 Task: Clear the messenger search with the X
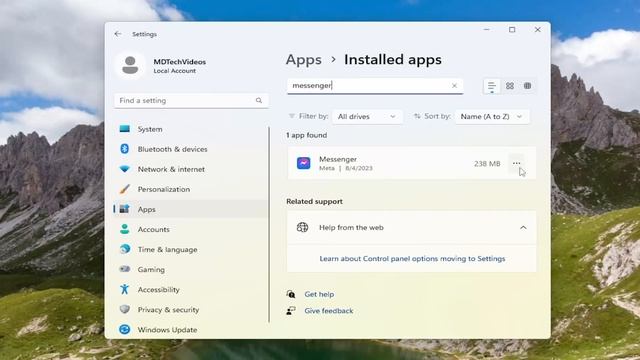click(454, 86)
